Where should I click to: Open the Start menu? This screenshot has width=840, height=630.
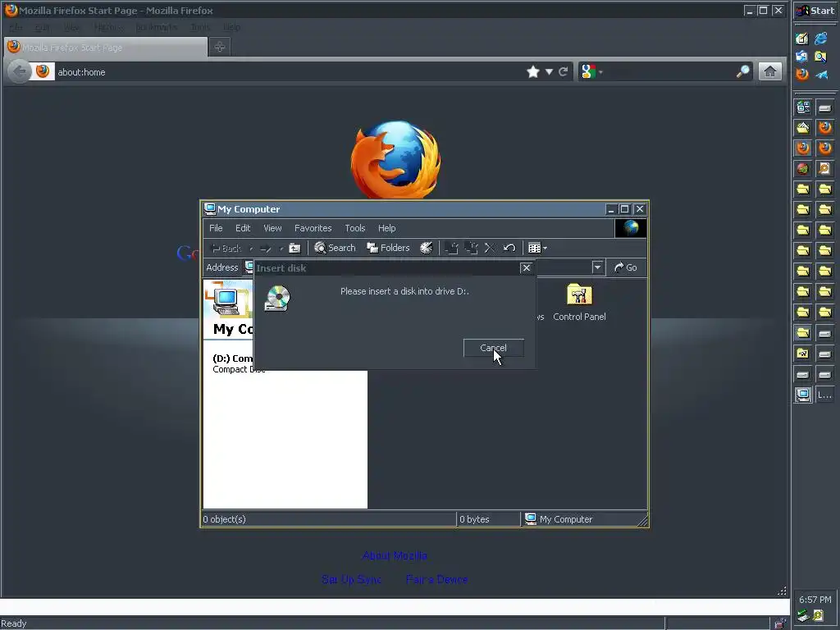(815, 11)
